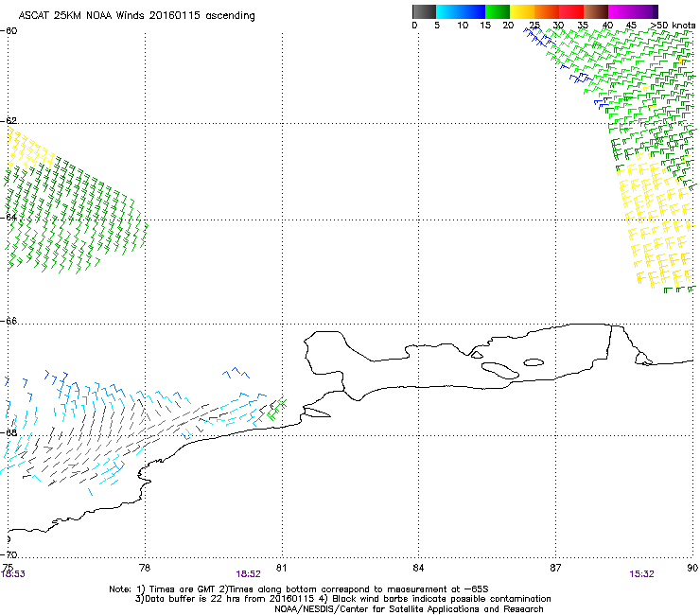The height and width of the screenshot is (615, 700).
Task: Click the legend scale label '20'
Action: (x=508, y=26)
